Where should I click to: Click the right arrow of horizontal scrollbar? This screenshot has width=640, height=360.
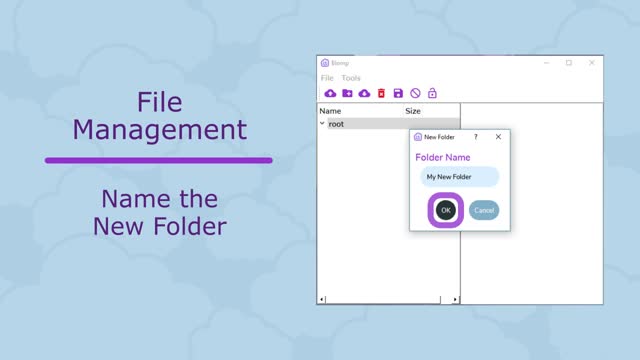(x=455, y=300)
